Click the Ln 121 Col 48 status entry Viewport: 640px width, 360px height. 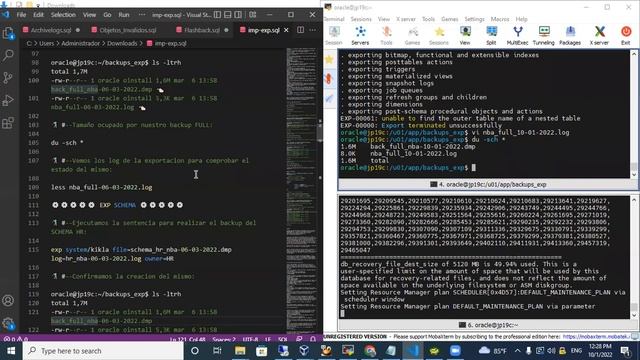[187, 339]
